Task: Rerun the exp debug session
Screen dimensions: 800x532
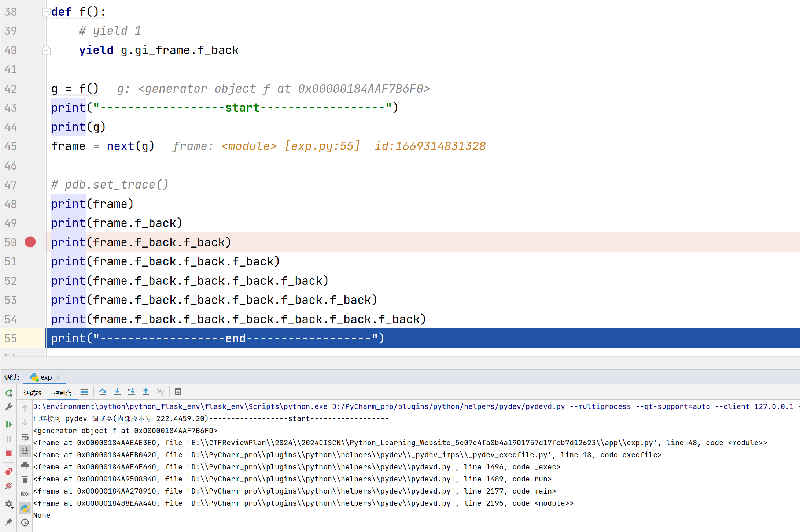Action: tap(9, 393)
